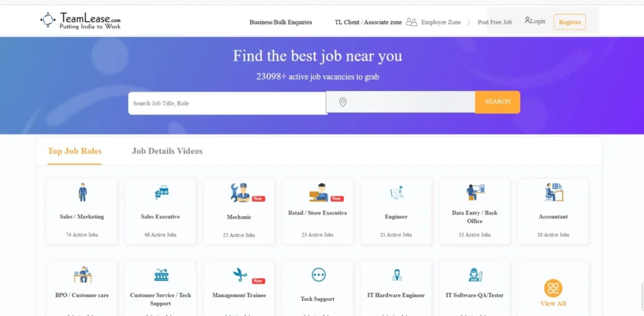
Task: Click the Tech Support label text
Action: [x=318, y=299]
